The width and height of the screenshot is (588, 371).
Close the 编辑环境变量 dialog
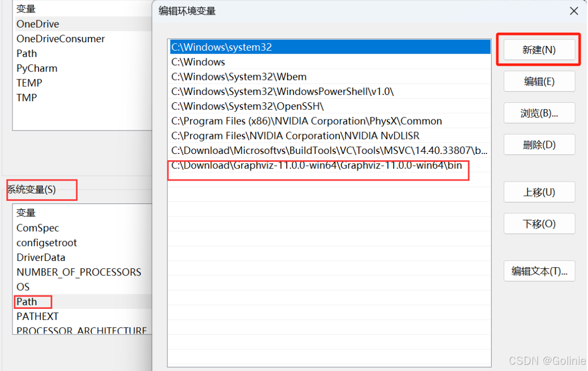pyautogui.click(x=574, y=10)
